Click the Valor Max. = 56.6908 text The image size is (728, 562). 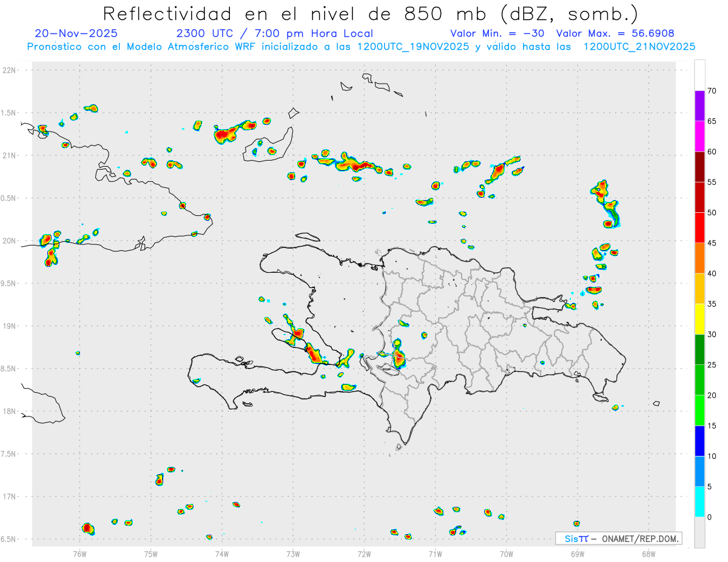coord(615,33)
